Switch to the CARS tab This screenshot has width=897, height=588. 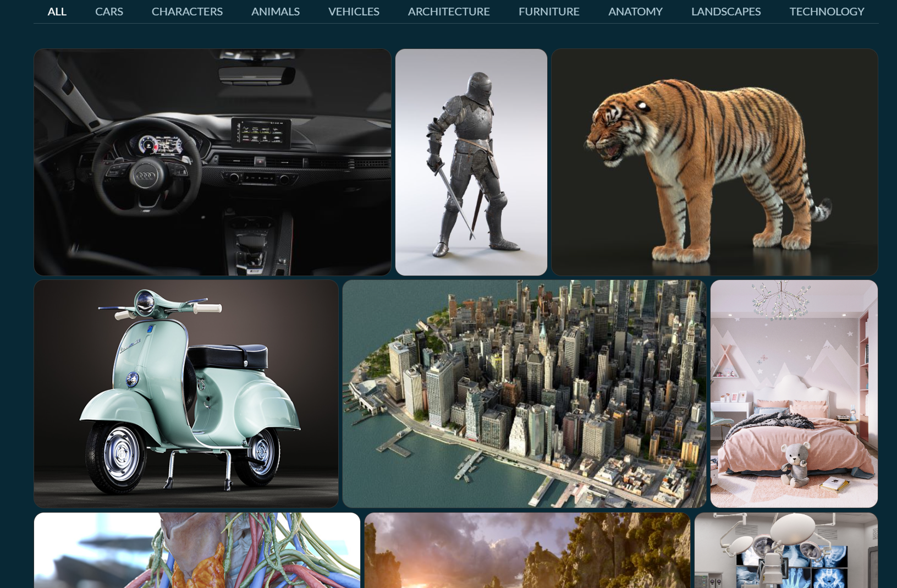(x=109, y=12)
